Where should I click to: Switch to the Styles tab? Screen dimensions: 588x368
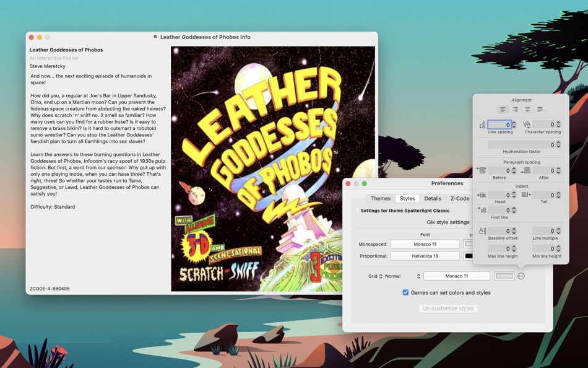(x=407, y=198)
